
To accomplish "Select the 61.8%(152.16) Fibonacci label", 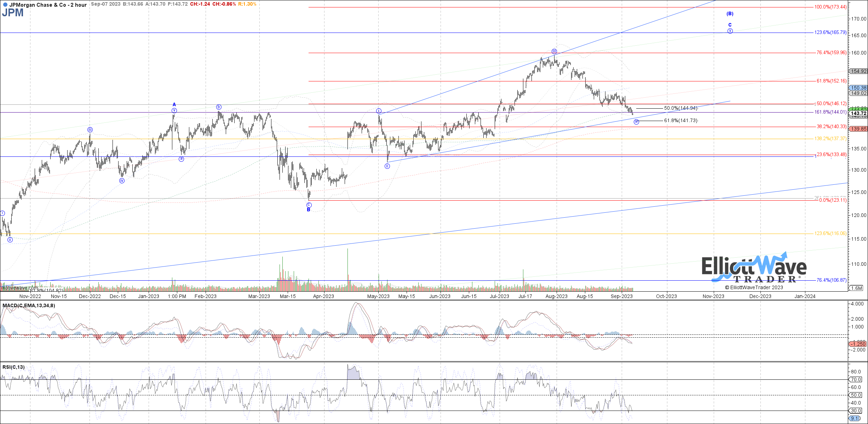I will point(832,81).
